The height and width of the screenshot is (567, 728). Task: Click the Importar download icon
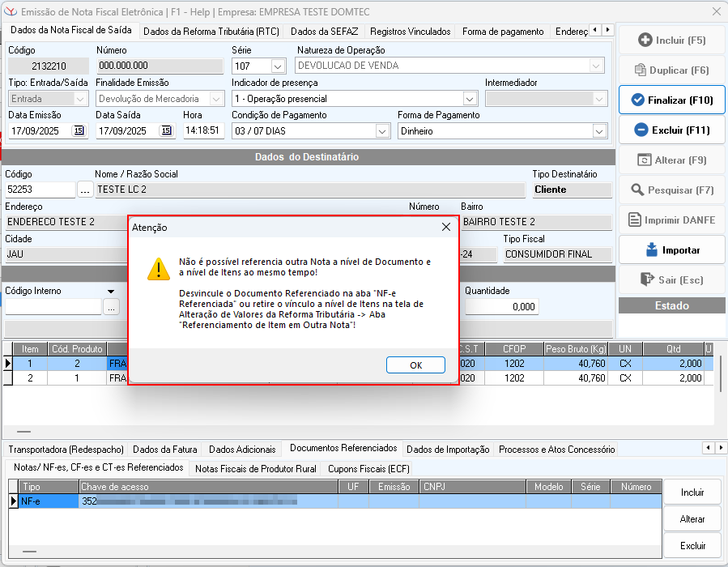coord(651,249)
